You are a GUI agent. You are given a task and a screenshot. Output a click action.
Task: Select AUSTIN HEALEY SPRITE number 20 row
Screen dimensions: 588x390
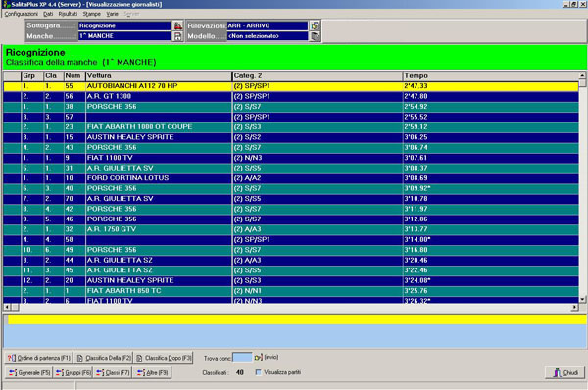point(291,280)
